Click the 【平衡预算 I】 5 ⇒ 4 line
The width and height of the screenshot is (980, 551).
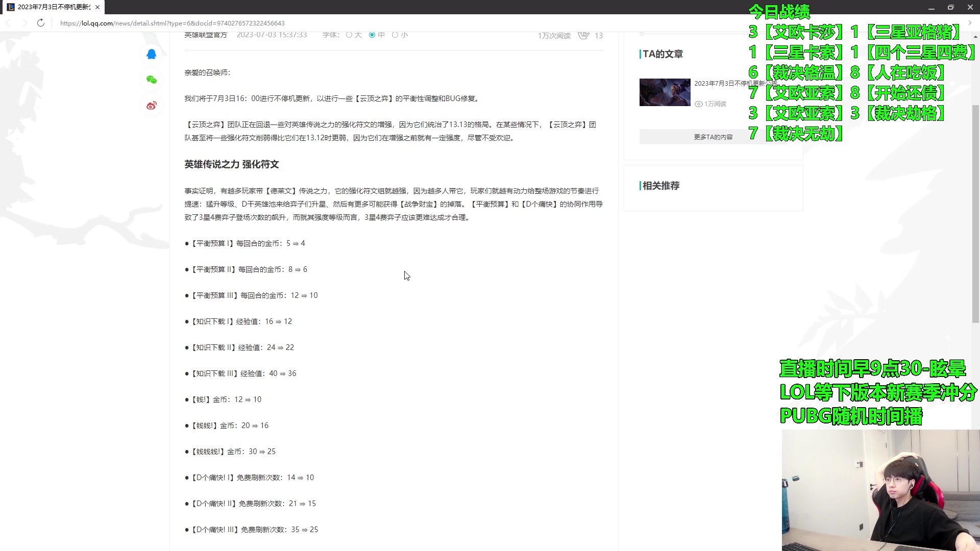click(245, 243)
